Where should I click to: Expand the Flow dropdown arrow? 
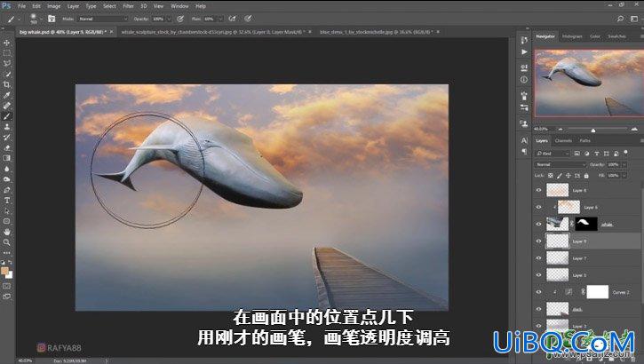(221, 19)
